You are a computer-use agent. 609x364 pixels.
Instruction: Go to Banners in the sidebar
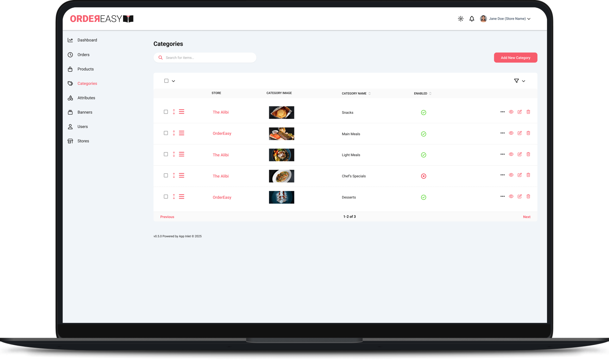click(85, 112)
